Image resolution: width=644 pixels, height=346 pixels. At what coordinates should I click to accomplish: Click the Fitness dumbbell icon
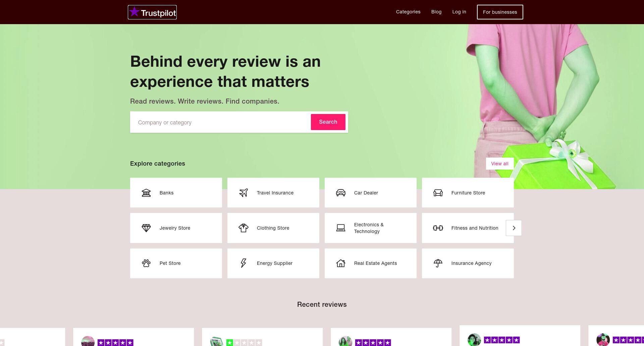click(x=438, y=228)
